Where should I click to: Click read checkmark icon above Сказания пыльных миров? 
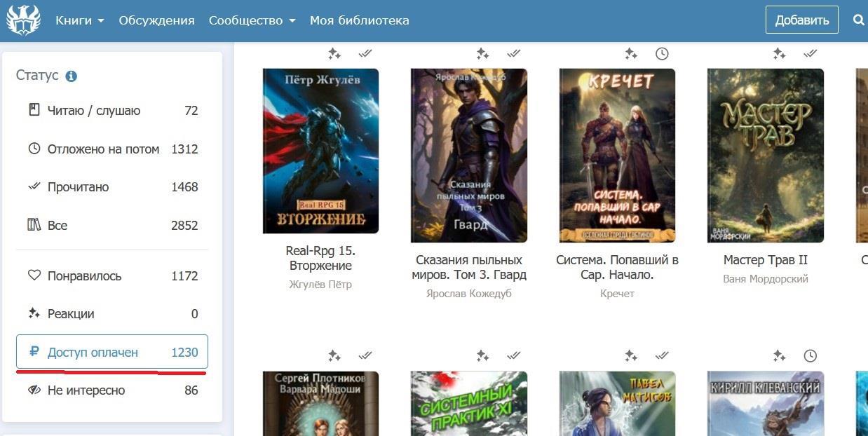click(x=514, y=53)
